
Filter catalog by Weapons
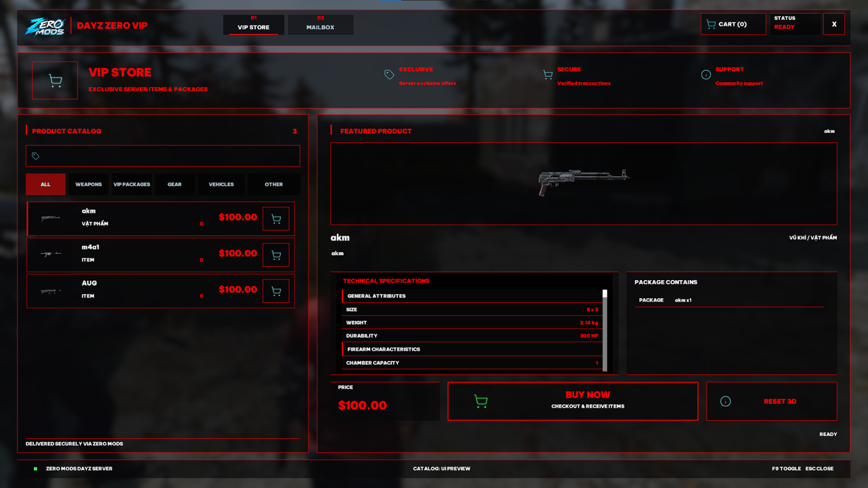pos(89,185)
